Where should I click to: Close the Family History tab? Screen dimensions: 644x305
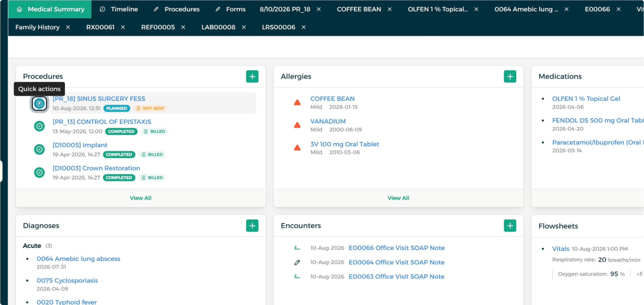point(68,27)
